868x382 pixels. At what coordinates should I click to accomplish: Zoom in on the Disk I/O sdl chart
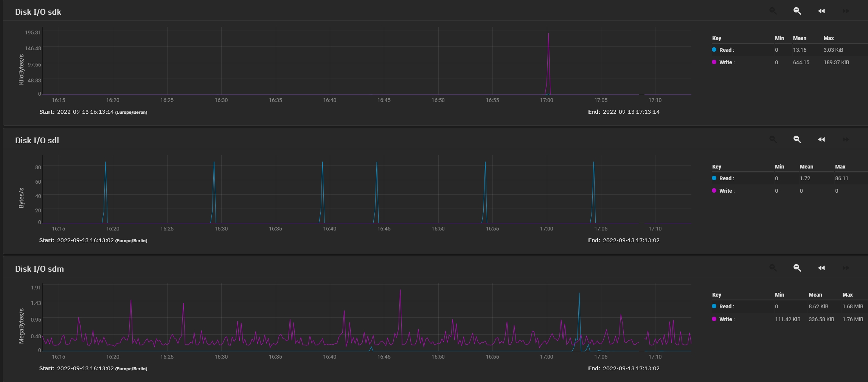click(773, 139)
